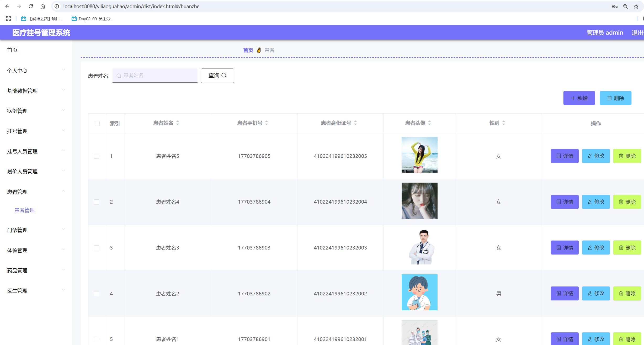
Task: Expand the 个人中心 sidebar menu
Action: tap(36, 71)
